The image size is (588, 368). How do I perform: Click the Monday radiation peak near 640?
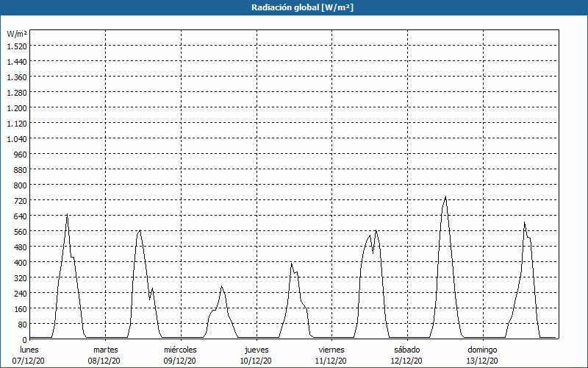pos(67,214)
